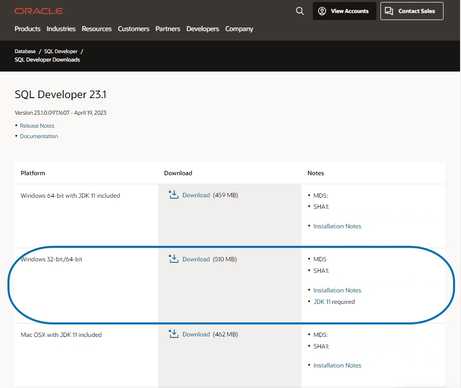Click download icon for Windows 64-bit JDK 11
Viewport: 461px width, 388px height.
coord(174,195)
